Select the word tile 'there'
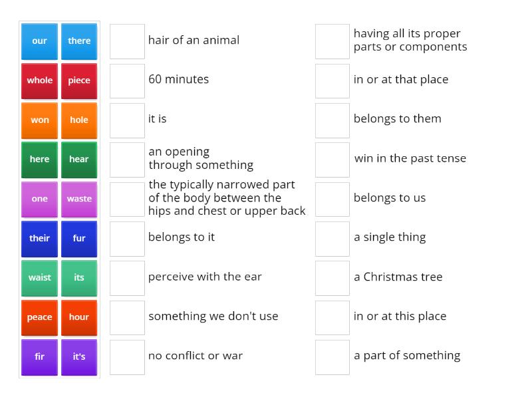This screenshot has height=399, width=532. [79, 41]
